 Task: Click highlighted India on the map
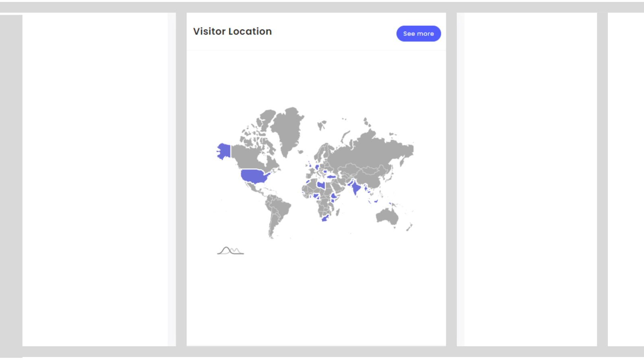(355, 188)
